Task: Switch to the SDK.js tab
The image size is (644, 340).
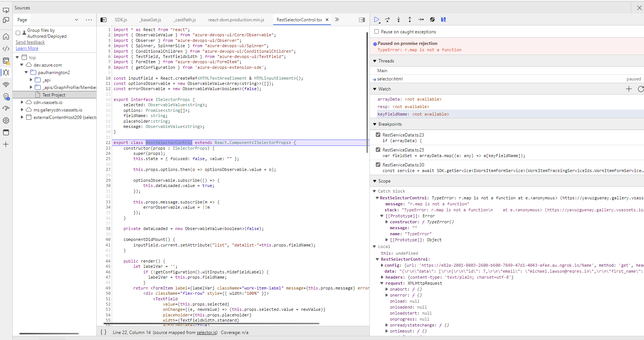Action: [x=121, y=20]
